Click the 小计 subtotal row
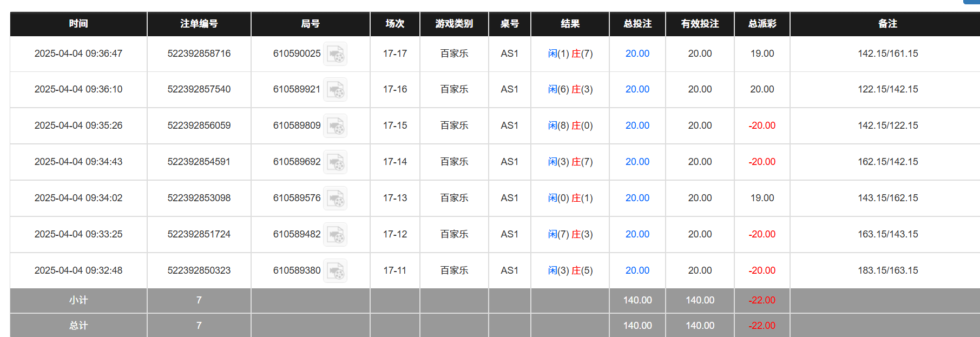Screen dimensions: 980x337 click(78, 300)
